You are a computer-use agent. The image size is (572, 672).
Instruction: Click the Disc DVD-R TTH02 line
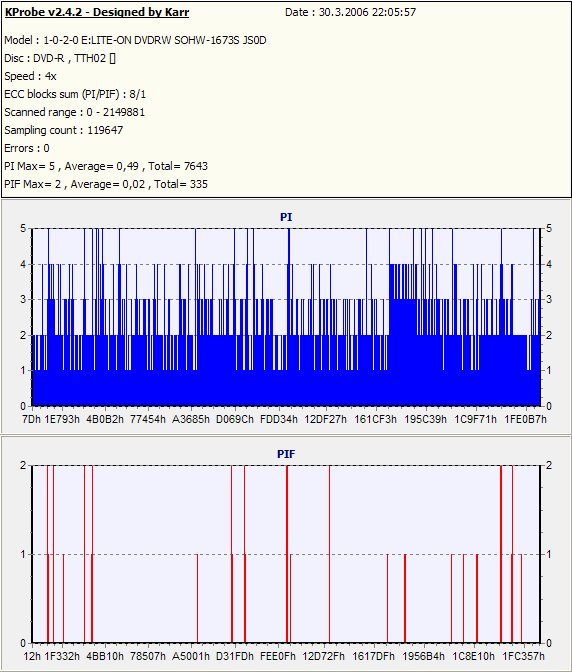coord(60,58)
